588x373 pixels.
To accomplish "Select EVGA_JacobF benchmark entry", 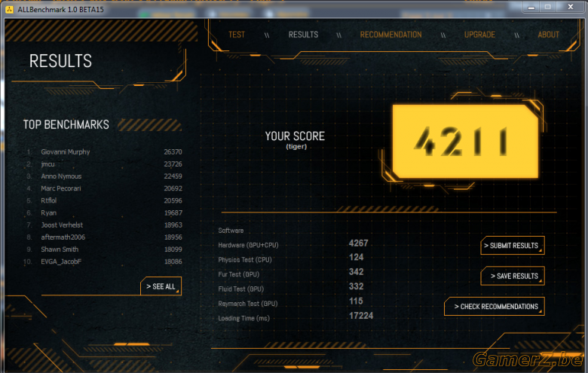I will point(61,261).
